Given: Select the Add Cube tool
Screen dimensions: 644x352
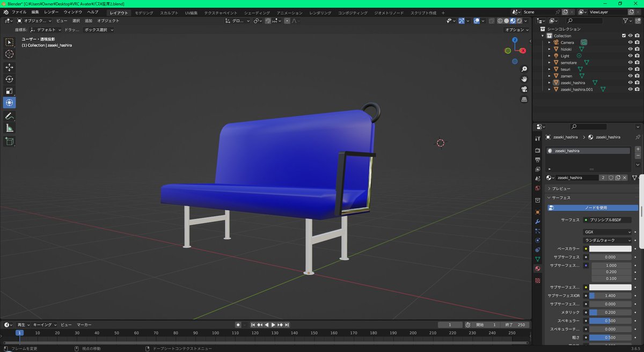Looking at the screenshot, I should (x=10, y=141).
